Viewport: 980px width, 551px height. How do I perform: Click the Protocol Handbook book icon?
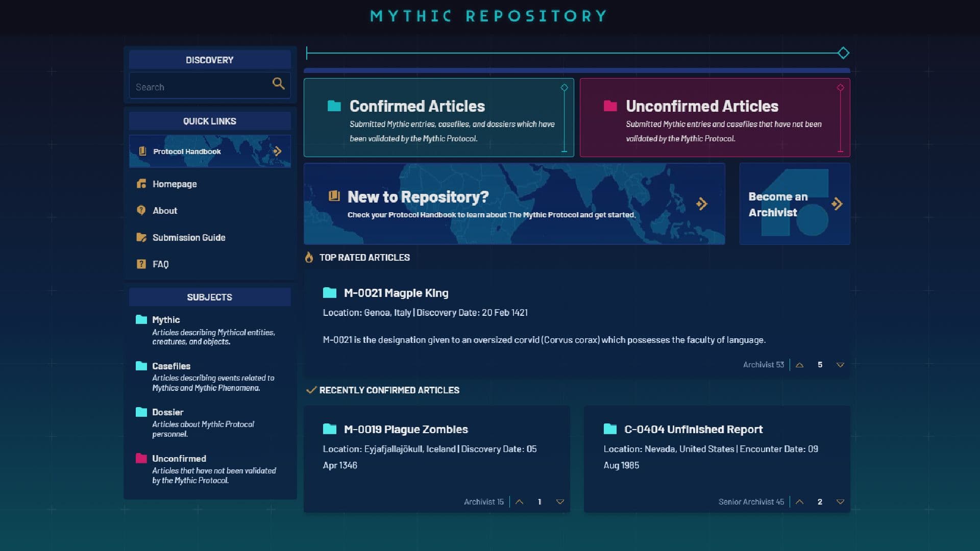coord(143,151)
